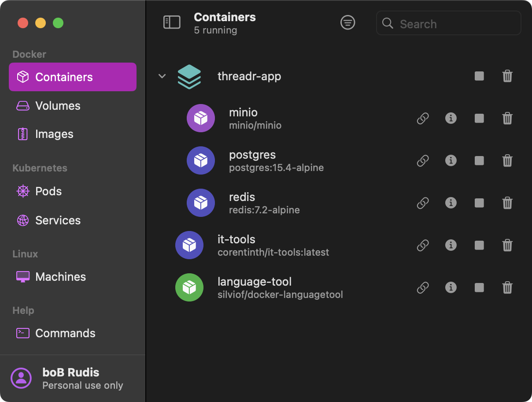Select Pods under Kubernetes
This screenshot has width=532, height=402.
48,191
